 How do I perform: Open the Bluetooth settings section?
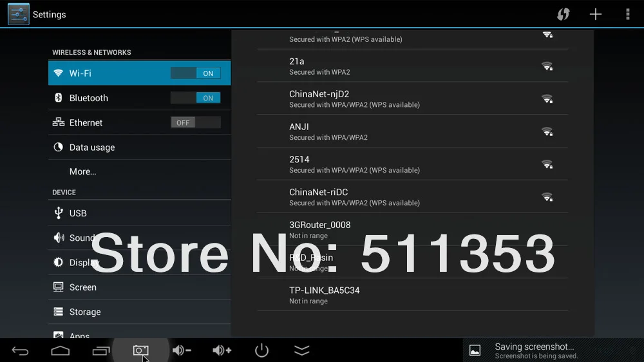click(139, 98)
